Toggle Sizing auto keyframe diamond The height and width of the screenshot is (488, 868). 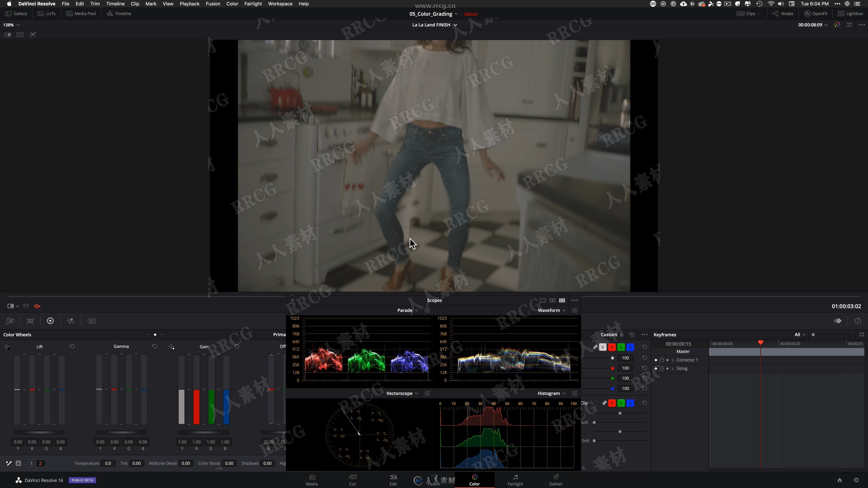[x=668, y=368]
